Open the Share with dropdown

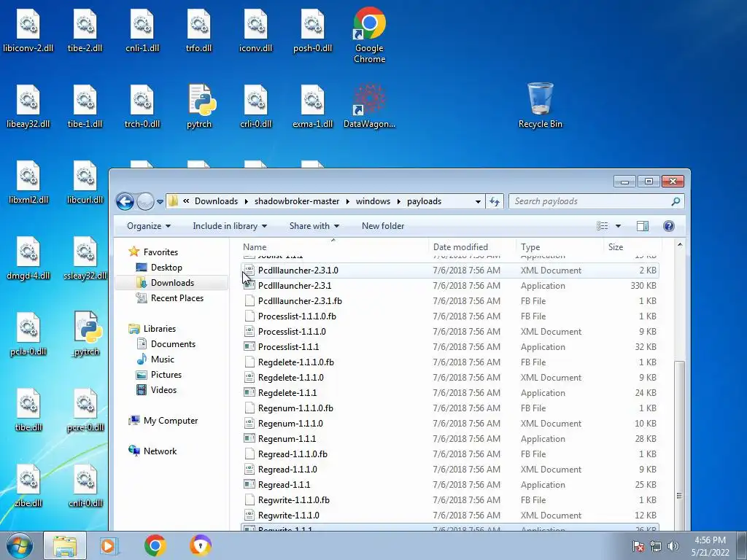[x=314, y=226]
